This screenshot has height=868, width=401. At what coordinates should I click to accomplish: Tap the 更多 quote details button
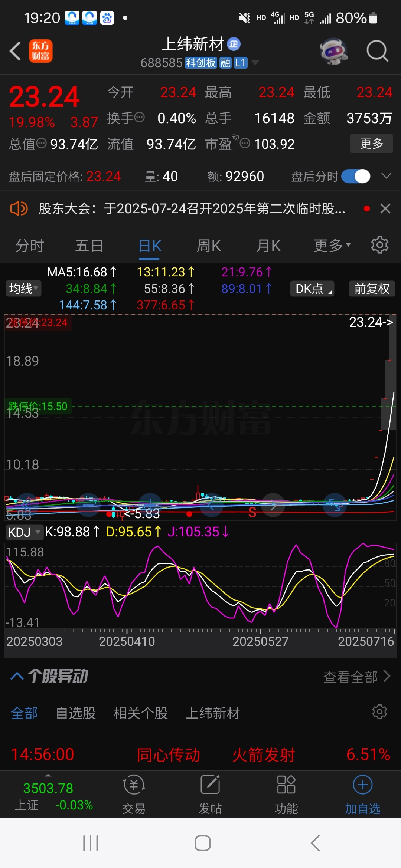click(x=371, y=144)
